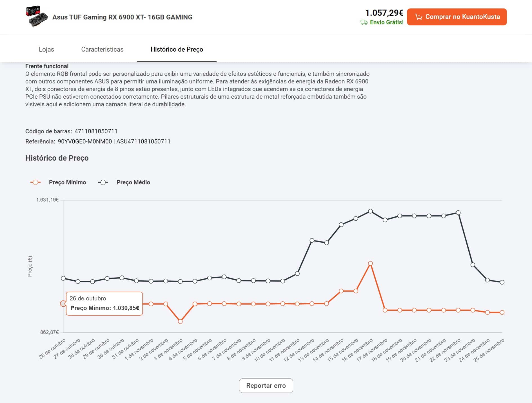Select the Histórico de Preço tab
The width and height of the screenshot is (532, 403).
177,49
